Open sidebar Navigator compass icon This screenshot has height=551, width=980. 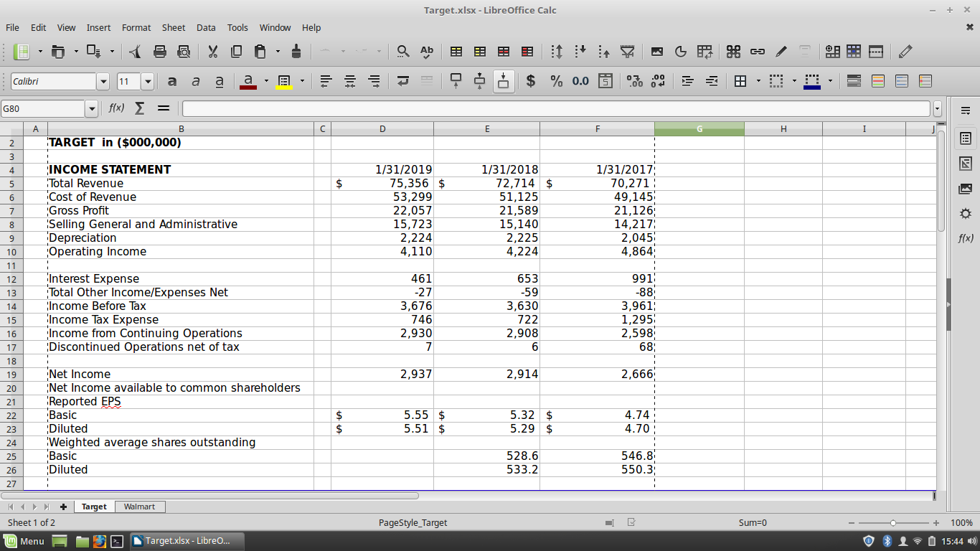click(x=966, y=213)
